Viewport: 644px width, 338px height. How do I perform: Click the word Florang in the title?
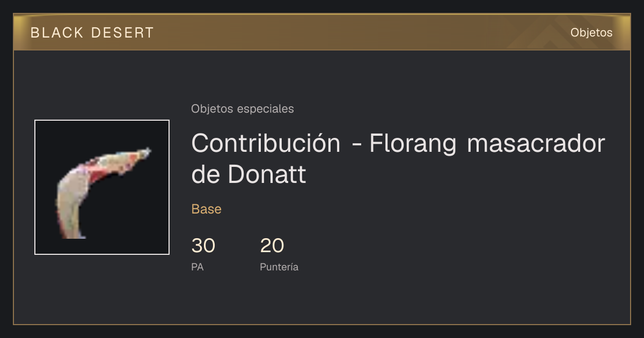point(413,143)
